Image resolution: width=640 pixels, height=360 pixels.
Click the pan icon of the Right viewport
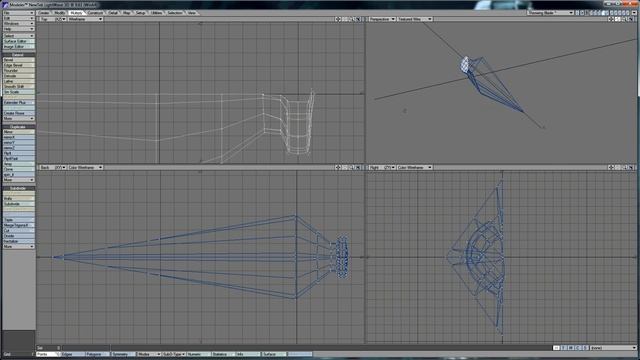611,167
